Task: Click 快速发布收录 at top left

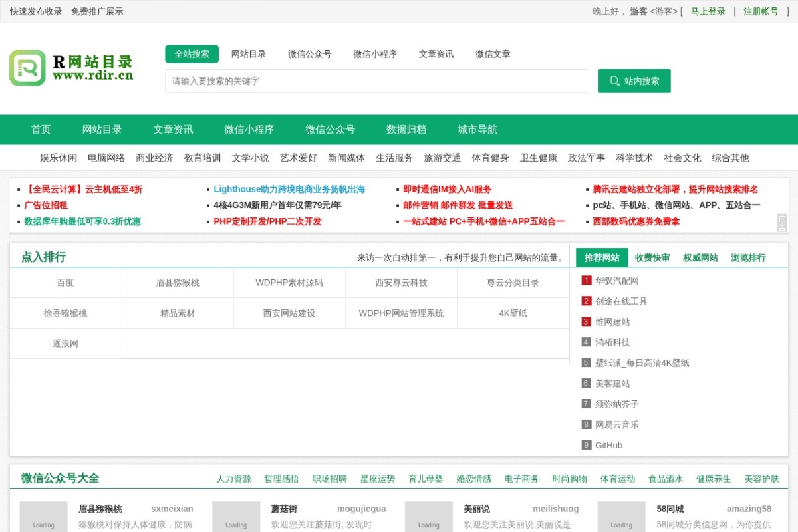Action: click(36, 11)
